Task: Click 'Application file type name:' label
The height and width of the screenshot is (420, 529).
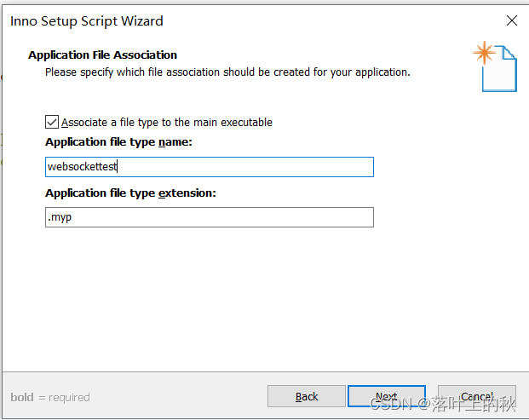Action: point(118,142)
